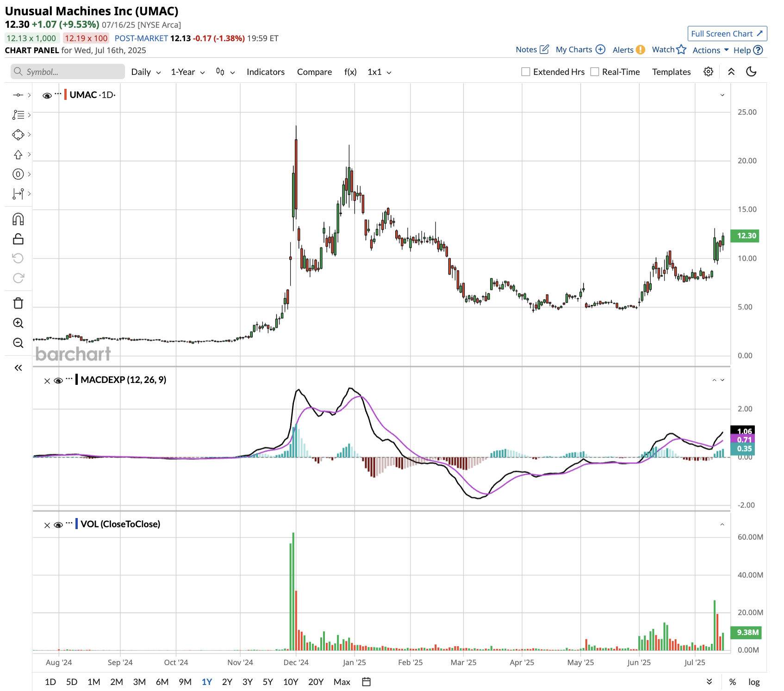Viewport: 784px width, 691px height.
Task: Move MACDEXP pane up with chevron
Action: pyautogui.click(x=714, y=380)
